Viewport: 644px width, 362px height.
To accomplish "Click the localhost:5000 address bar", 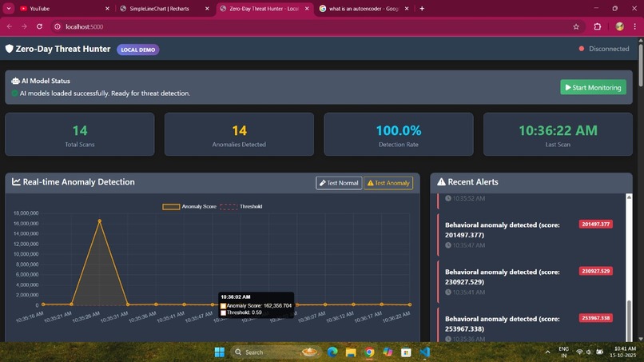I will [x=316, y=26].
